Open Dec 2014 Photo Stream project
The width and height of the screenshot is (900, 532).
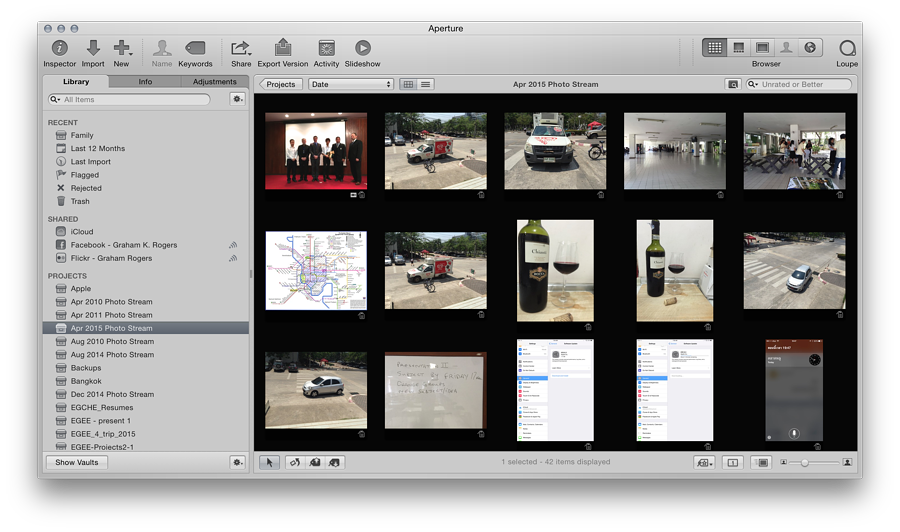[112, 394]
